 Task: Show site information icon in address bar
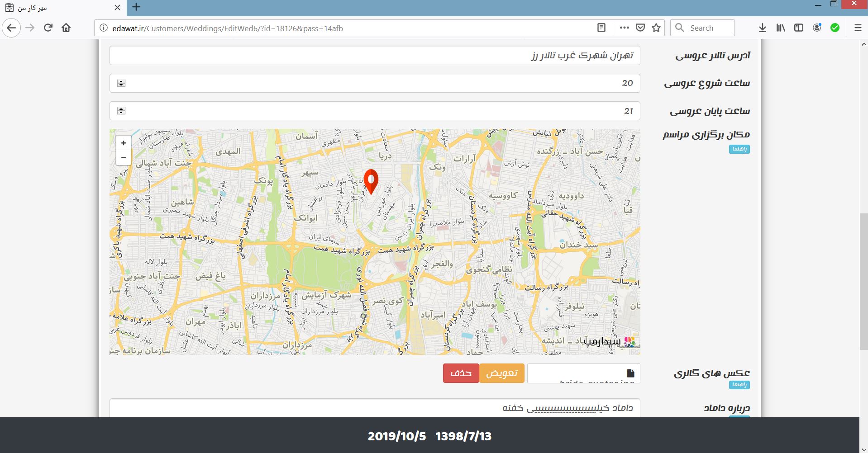(x=103, y=28)
